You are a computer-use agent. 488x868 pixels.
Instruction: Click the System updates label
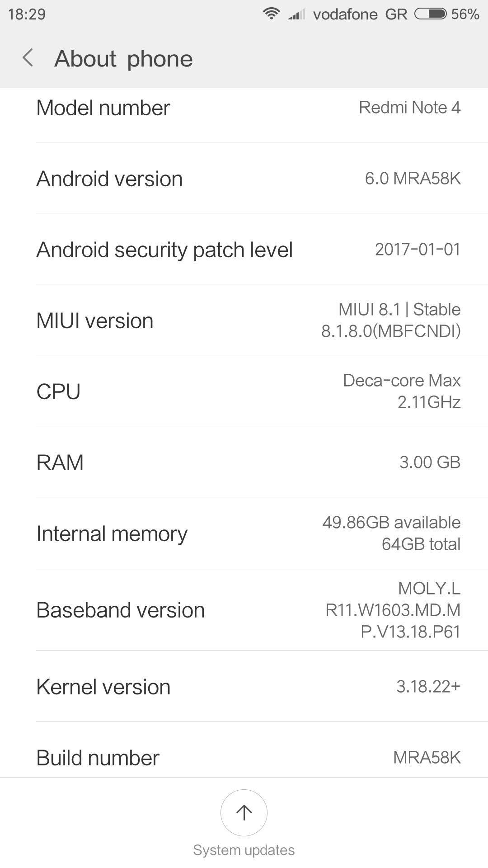click(244, 850)
